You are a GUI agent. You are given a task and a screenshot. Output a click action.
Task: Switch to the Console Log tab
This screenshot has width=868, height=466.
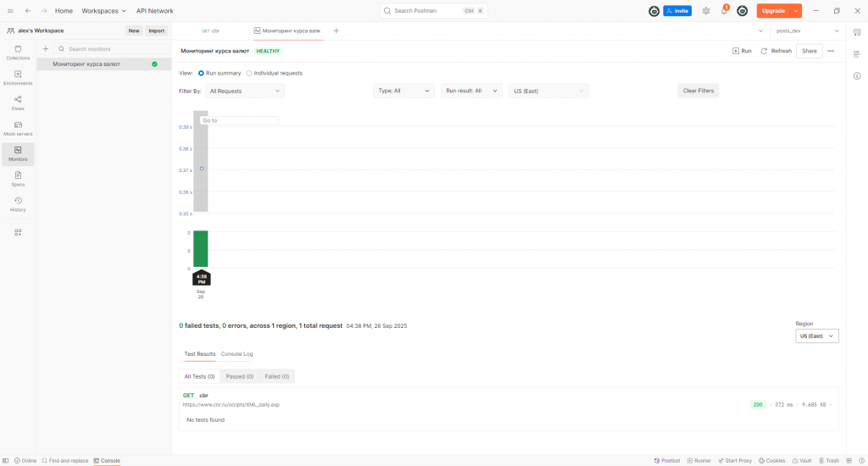coord(237,353)
